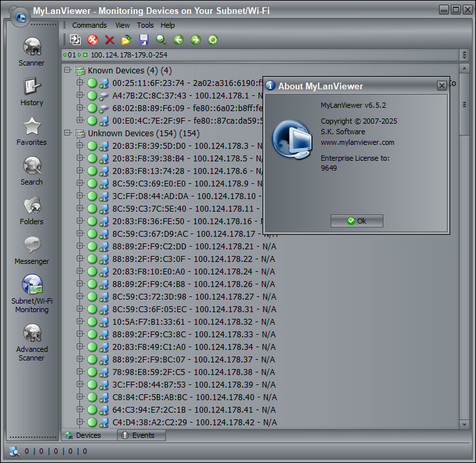Viewport: 476px width, 463px height.
Task: Open the Tools menu
Action: click(x=145, y=25)
